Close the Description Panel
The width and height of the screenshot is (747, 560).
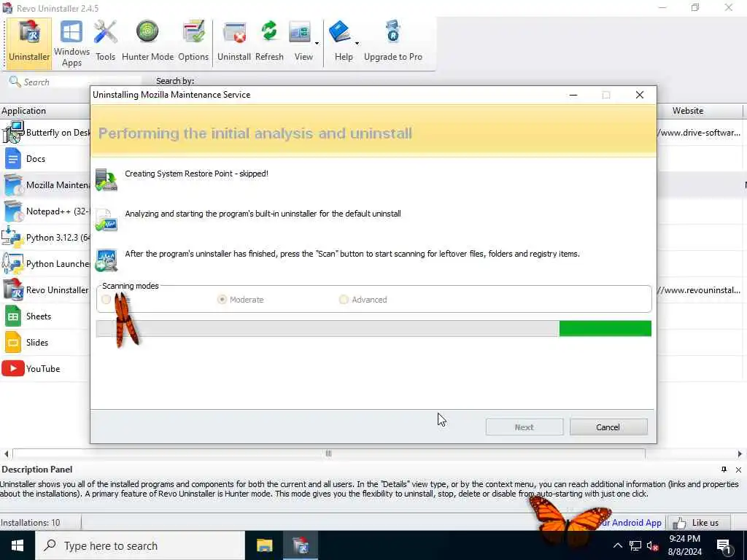click(738, 470)
